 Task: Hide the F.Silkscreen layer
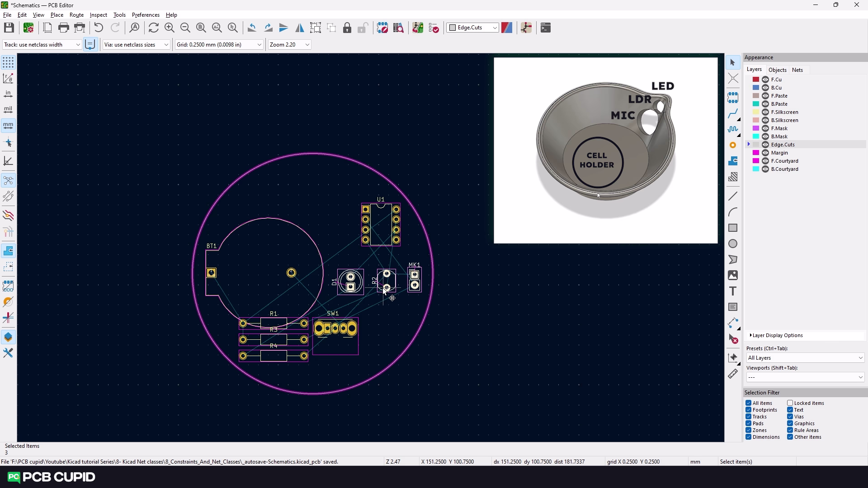pos(765,112)
